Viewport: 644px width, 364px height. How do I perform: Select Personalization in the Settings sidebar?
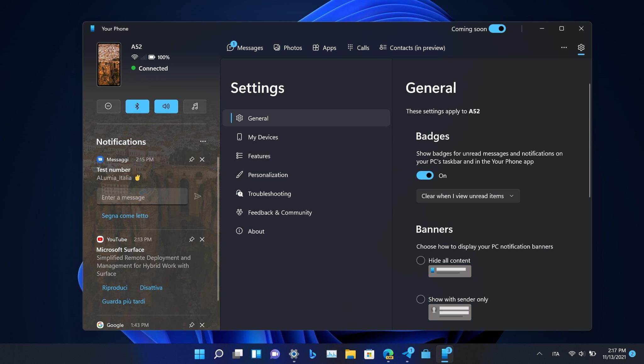(268, 175)
